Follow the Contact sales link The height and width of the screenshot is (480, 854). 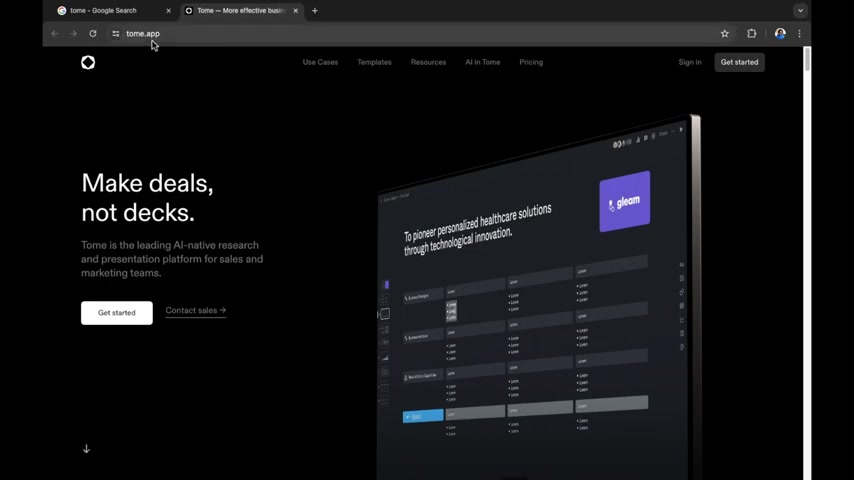tap(196, 311)
